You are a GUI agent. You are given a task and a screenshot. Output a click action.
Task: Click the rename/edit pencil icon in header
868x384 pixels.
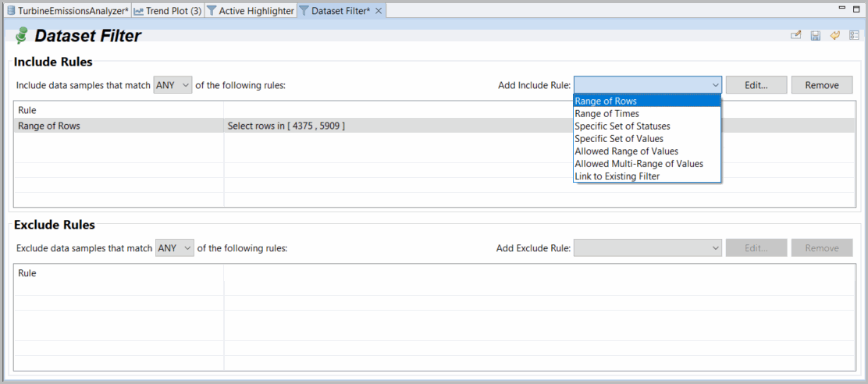click(x=796, y=36)
